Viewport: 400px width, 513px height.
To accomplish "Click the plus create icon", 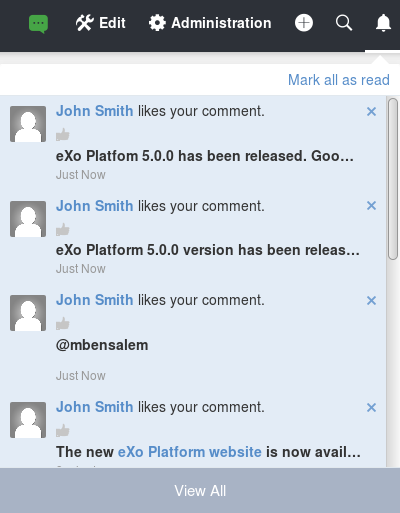I will pyautogui.click(x=304, y=23).
